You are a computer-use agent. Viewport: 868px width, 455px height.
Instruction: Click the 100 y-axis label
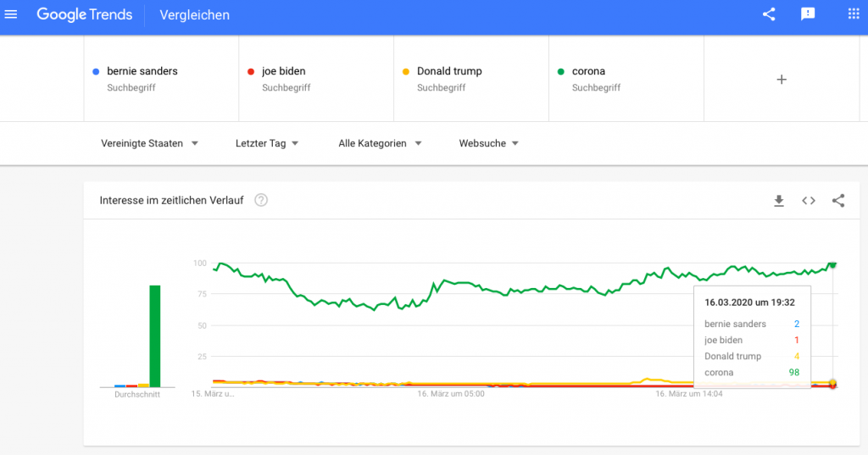point(200,263)
